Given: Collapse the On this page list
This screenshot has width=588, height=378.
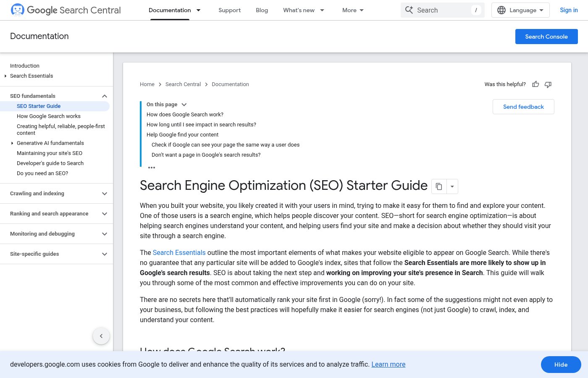Looking at the screenshot, I should click(x=184, y=105).
